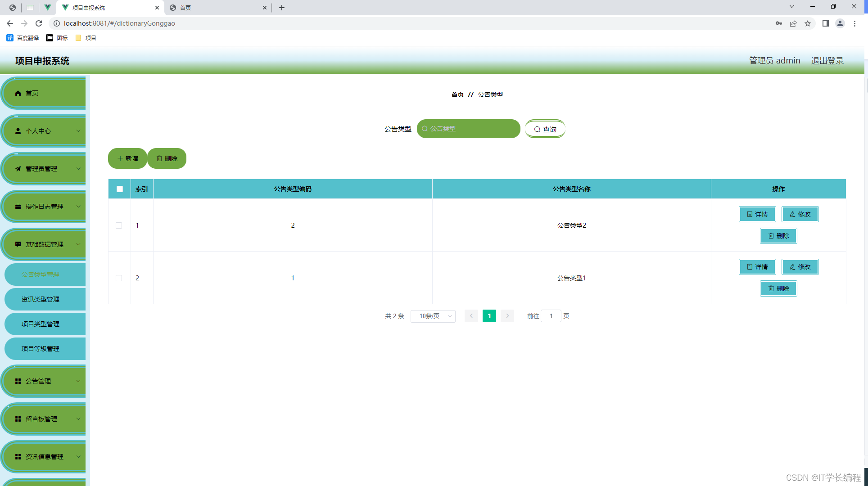Close the 项目申报系统 tab
Image resolution: width=868 pixels, height=486 pixels.
click(x=157, y=8)
